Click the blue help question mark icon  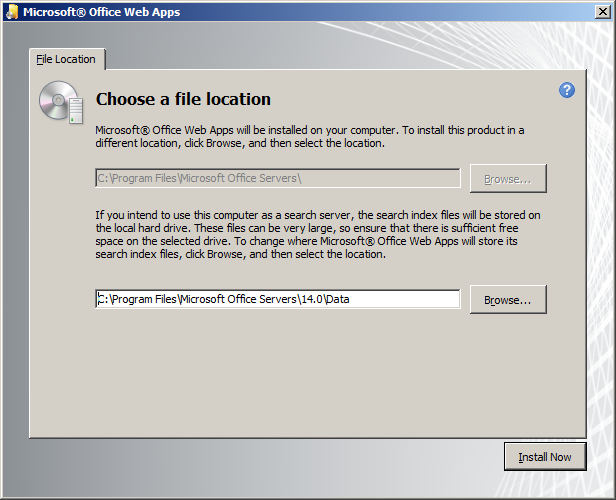pos(566,90)
